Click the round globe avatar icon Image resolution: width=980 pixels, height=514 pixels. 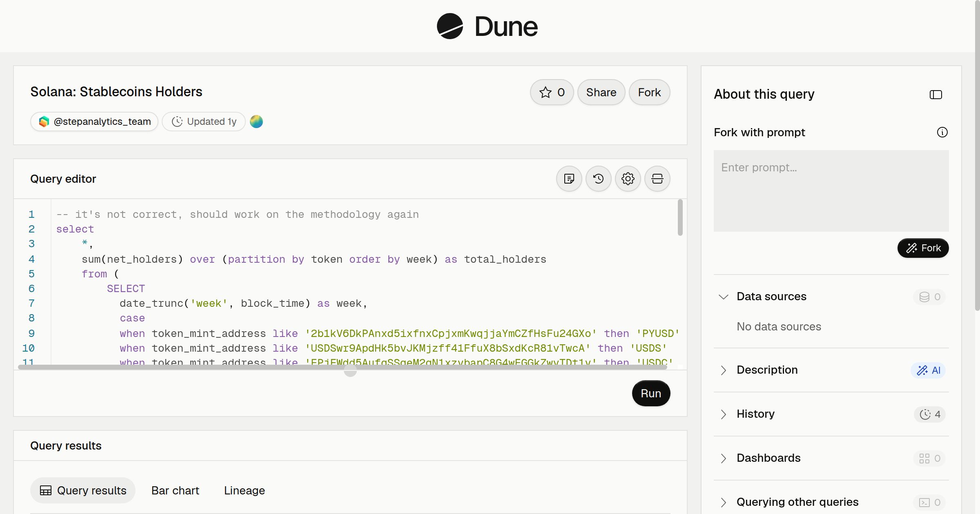256,122
